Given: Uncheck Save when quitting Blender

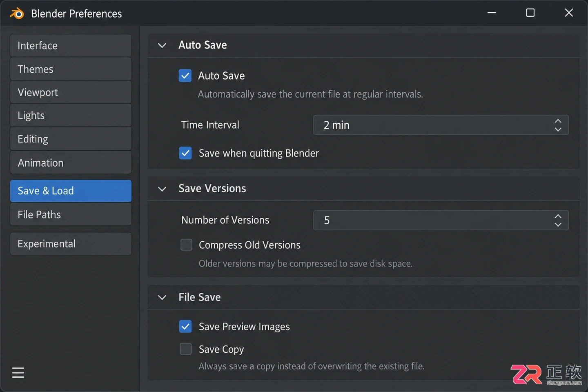Looking at the screenshot, I should [x=185, y=153].
